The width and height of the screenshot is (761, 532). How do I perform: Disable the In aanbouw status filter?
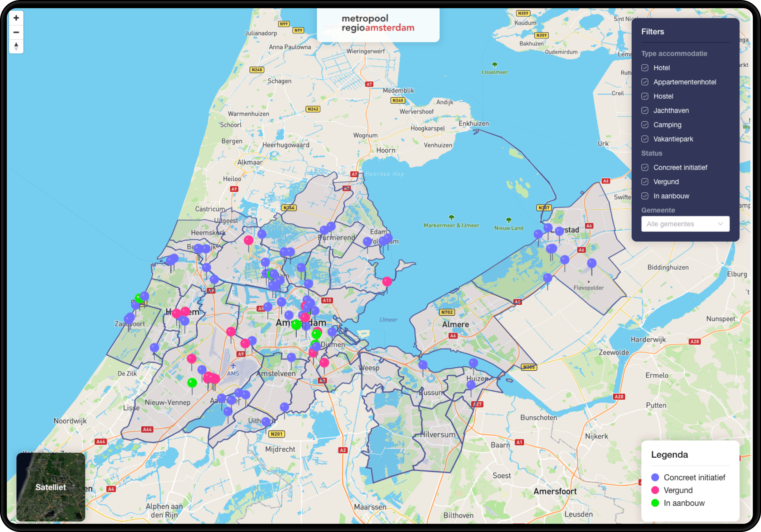pos(645,196)
